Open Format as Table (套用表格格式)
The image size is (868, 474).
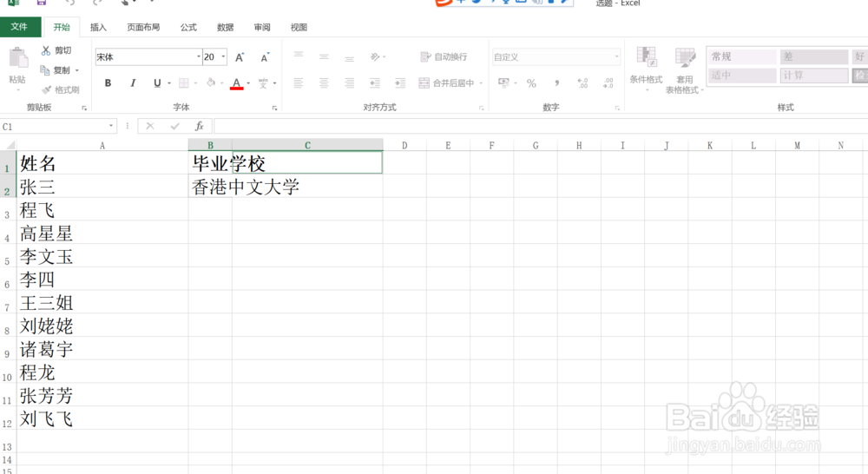[x=684, y=70]
